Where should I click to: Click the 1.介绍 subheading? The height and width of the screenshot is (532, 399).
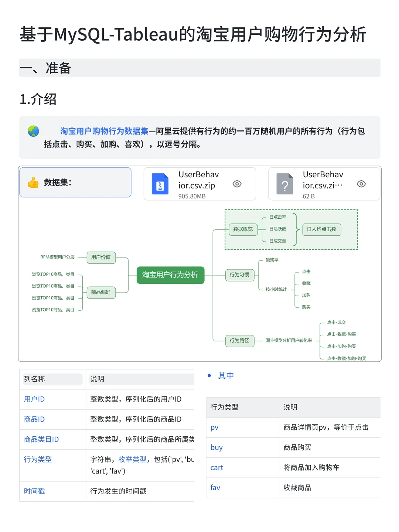click(38, 99)
